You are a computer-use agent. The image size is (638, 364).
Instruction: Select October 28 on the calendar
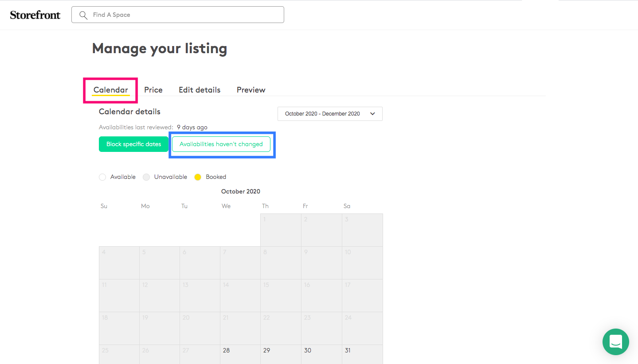[x=240, y=354]
